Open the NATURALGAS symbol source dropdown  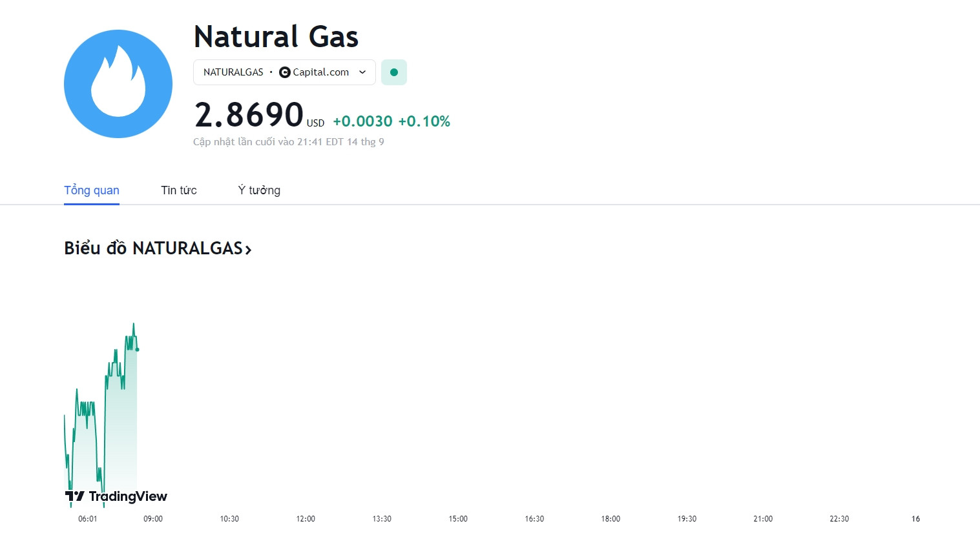pyautogui.click(x=284, y=72)
